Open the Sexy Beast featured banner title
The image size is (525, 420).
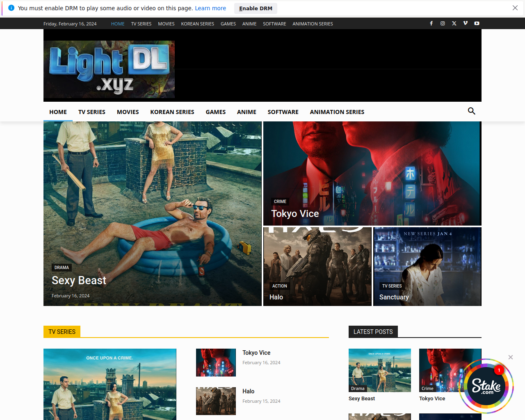point(79,281)
